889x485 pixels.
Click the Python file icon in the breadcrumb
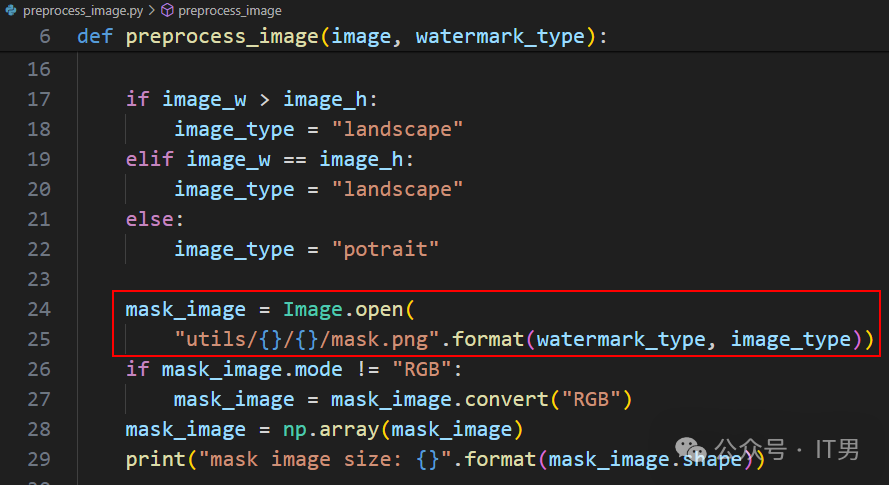pyautogui.click(x=12, y=11)
